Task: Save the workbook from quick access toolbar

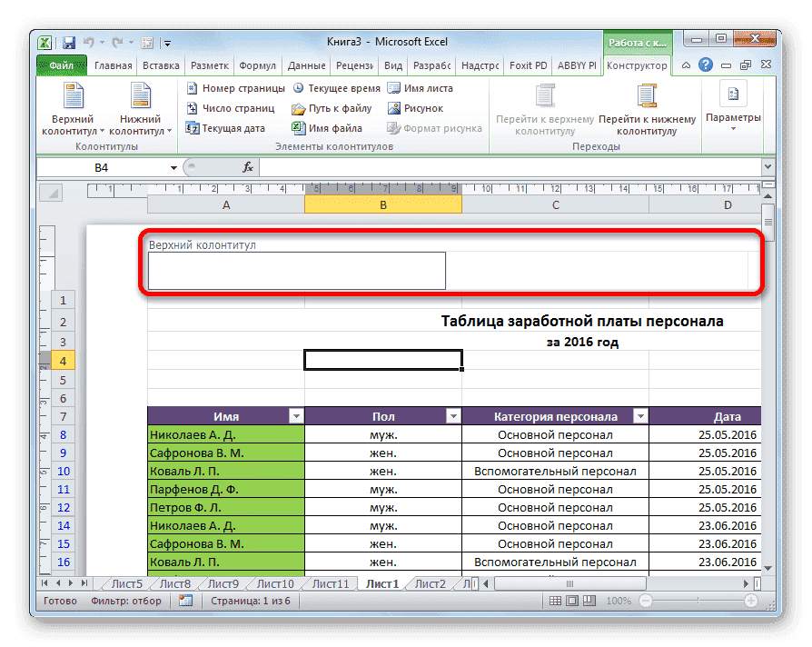Action: pos(68,42)
